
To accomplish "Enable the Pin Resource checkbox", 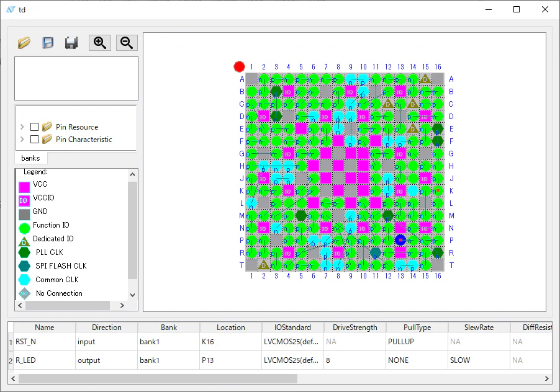I will (35, 127).
